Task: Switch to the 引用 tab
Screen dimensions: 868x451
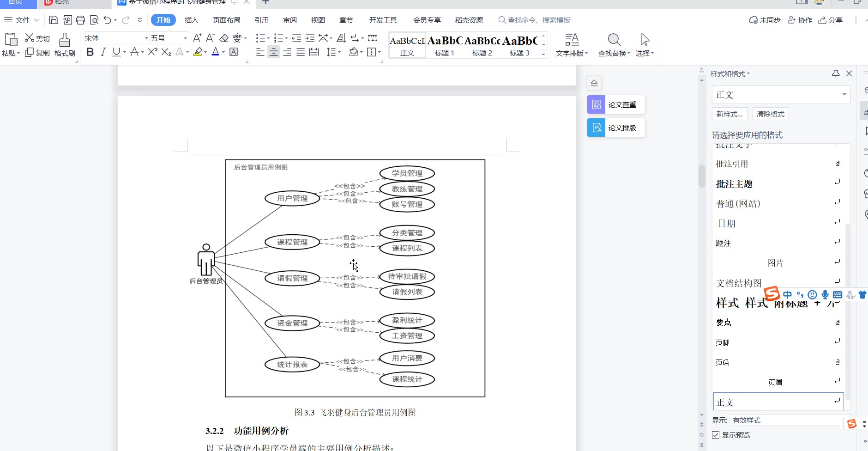Action: point(261,20)
